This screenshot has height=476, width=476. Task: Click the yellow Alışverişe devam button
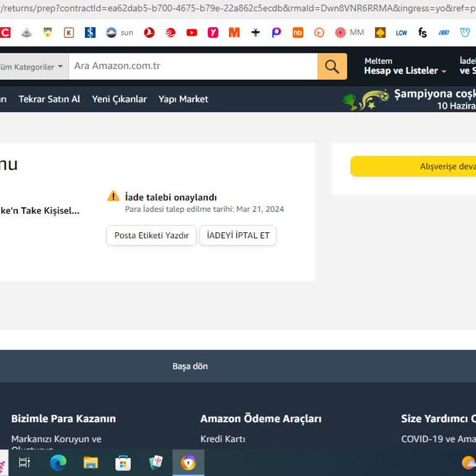[x=413, y=166]
